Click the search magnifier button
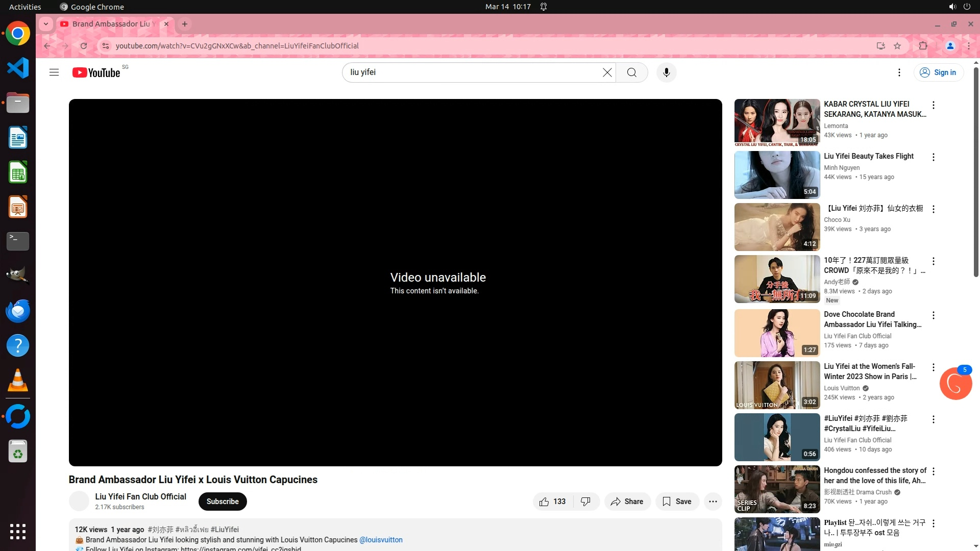Viewport: 980px width, 551px height. pos(632,72)
